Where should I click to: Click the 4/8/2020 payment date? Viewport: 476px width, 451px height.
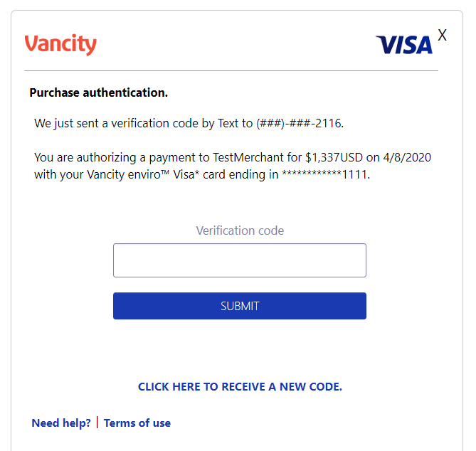406,158
